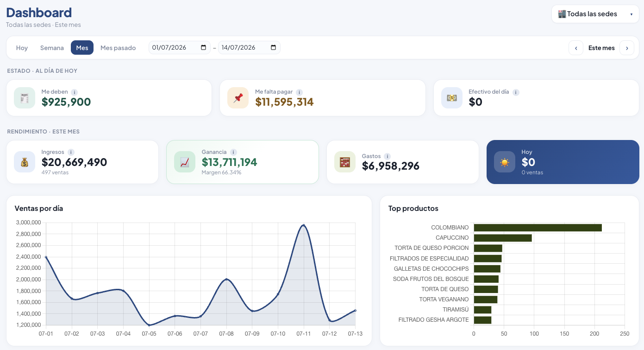
Task: Click the Ventas por día chart title
Action: [39, 209]
